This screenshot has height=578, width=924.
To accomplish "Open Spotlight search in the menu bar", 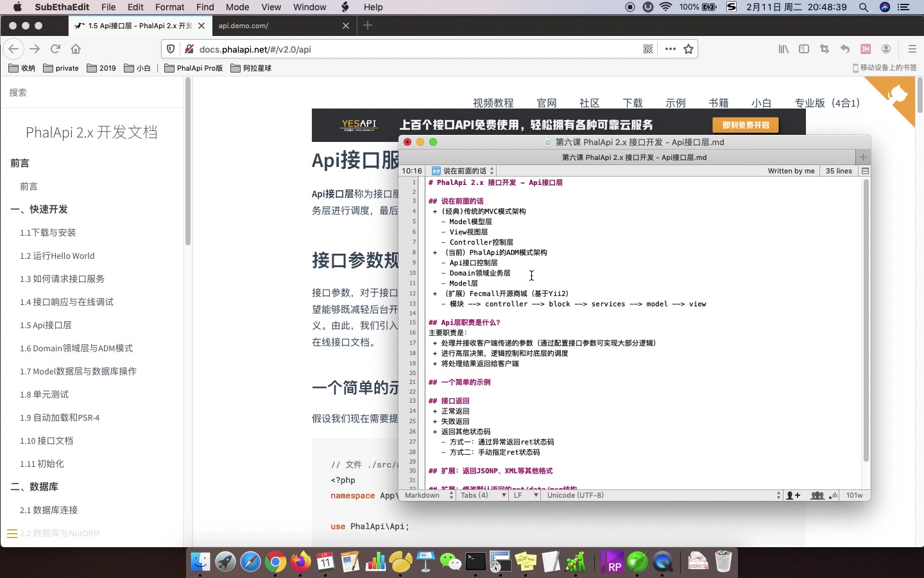I will 864,7.
